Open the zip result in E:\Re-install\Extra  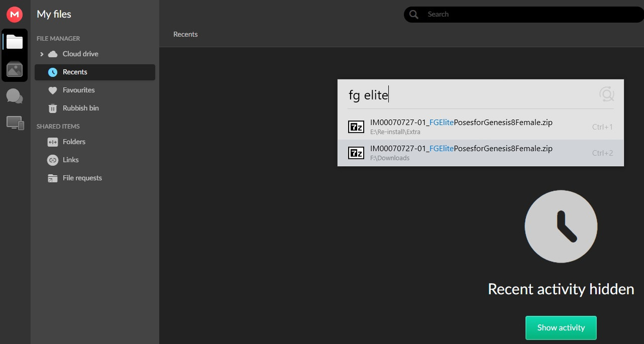click(x=480, y=127)
